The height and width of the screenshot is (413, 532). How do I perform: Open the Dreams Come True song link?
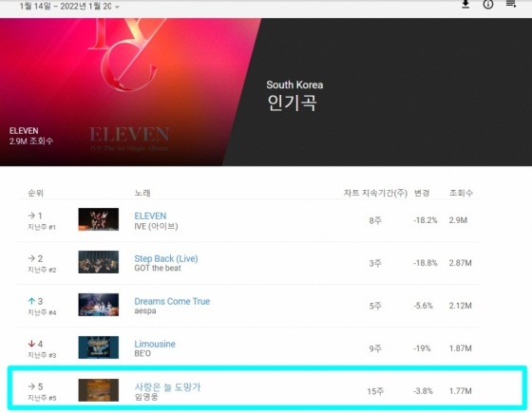click(172, 301)
